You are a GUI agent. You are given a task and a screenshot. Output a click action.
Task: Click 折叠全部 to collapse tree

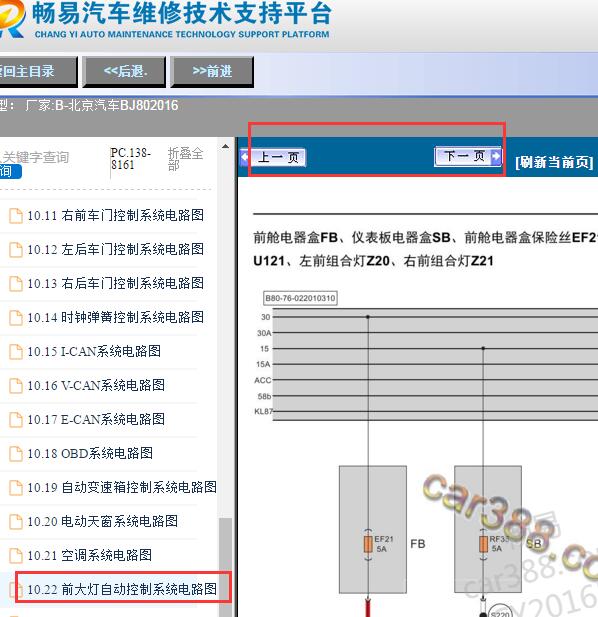pyautogui.click(x=185, y=159)
